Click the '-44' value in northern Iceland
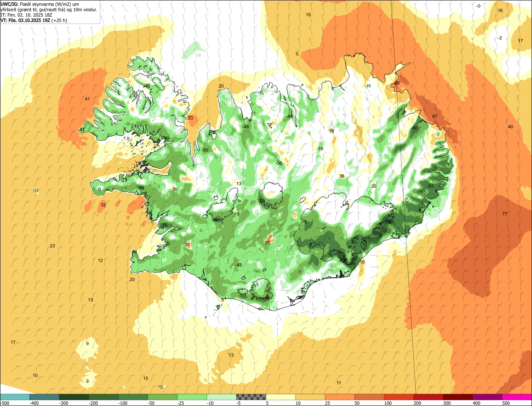 289,116
